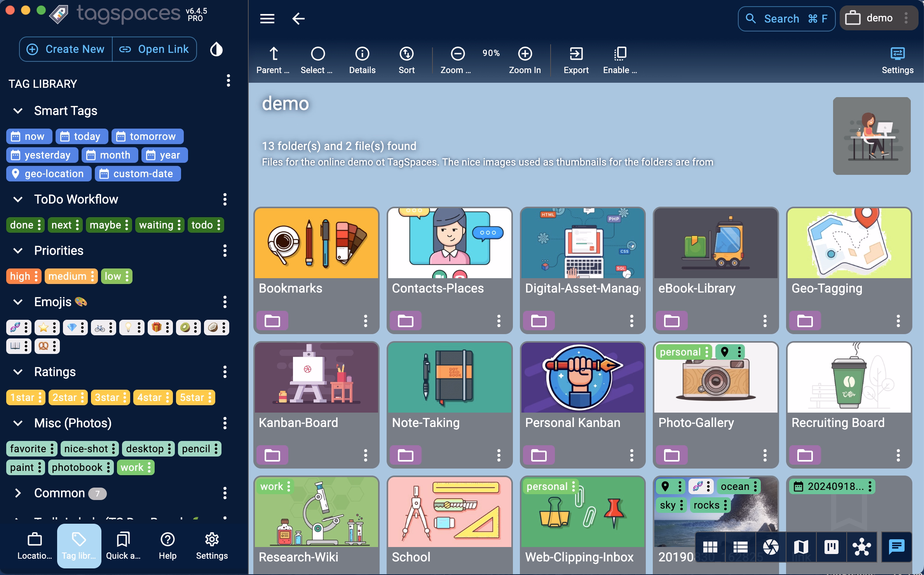Click the geo-location smart tag
Viewport: 924px width, 575px height.
[49, 174]
